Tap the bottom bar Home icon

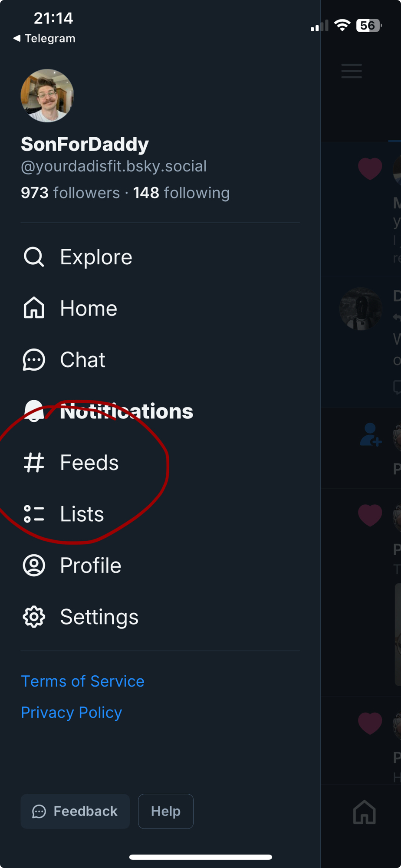pyautogui.click(x=365, y=812)
